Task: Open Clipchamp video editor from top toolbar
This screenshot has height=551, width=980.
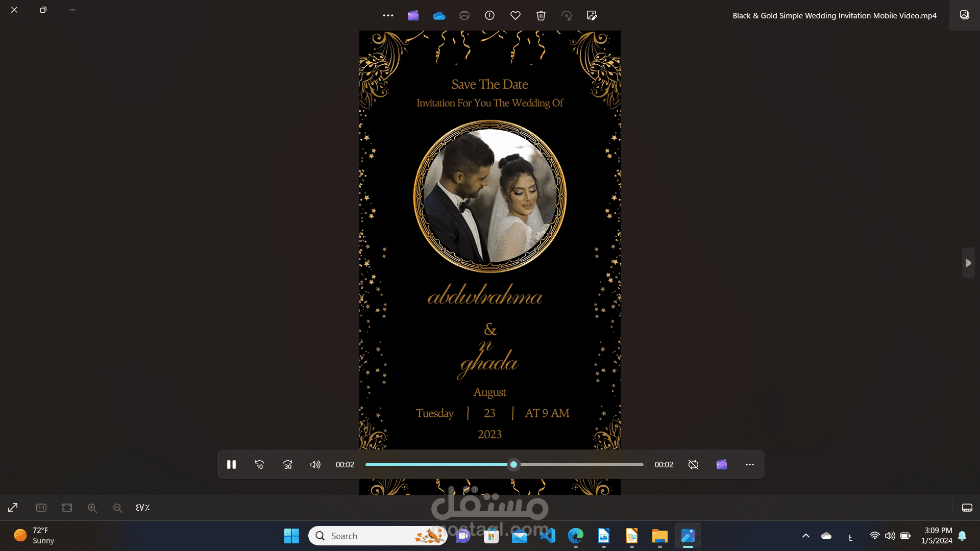Action: tap(413, 16)
